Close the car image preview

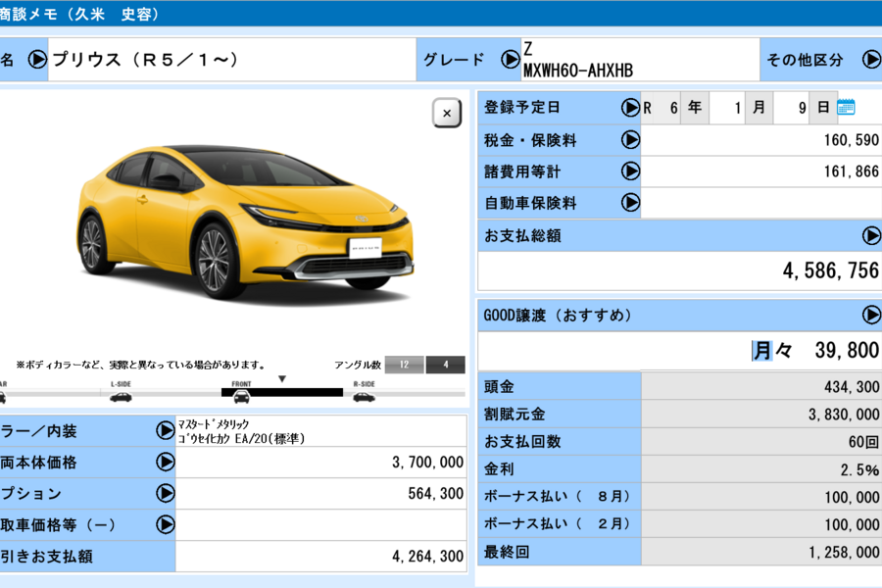pos(447,114)
